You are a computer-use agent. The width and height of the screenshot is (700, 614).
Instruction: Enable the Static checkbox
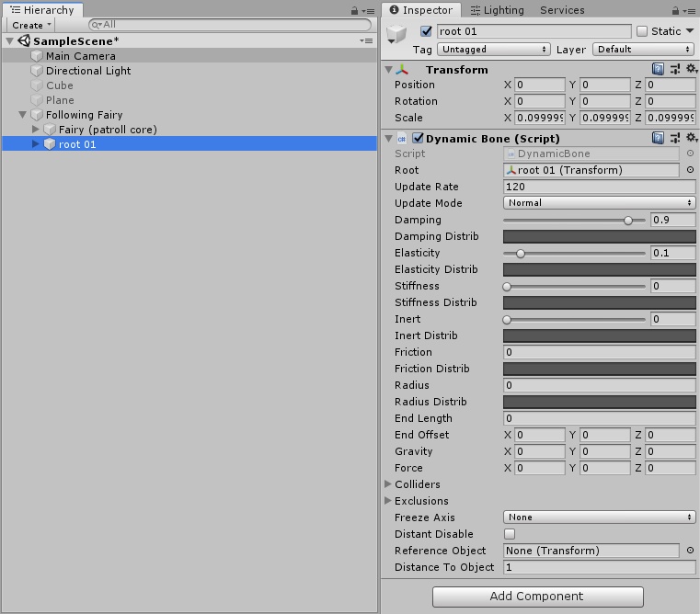tap(642, 30)
